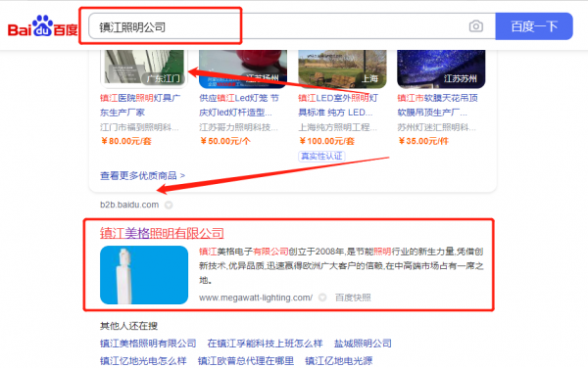588x368 pixels.
Task: Click the shield icon after megawatt-lighting.com URL
Action: tap(322, 298)
